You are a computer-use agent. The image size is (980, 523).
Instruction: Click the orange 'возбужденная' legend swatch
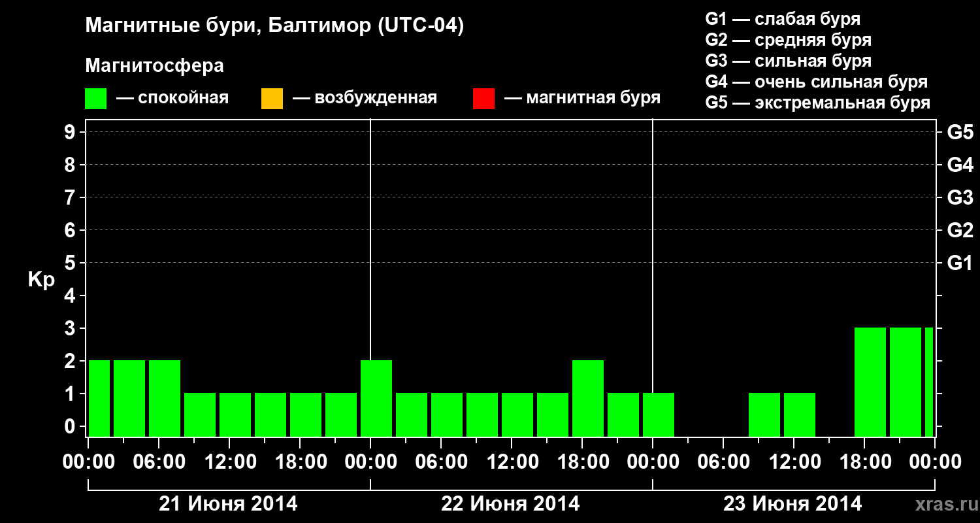(x=272, y=99)
